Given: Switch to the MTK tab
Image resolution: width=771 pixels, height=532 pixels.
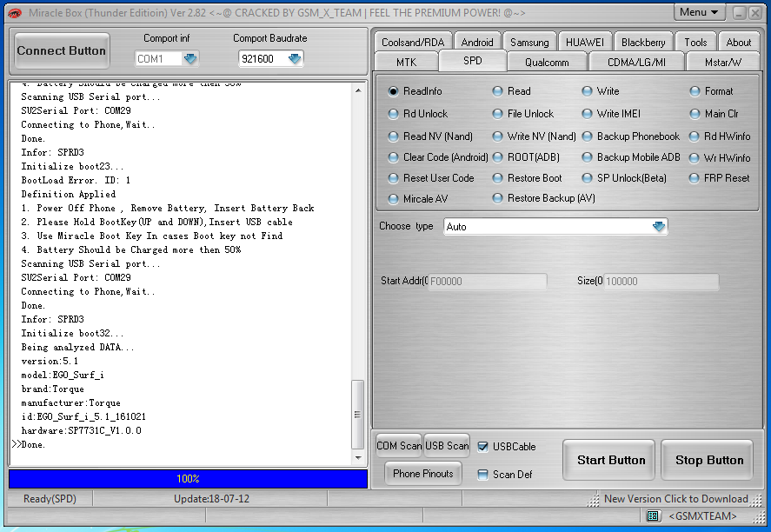Looking at the screenshot, I should [x=406, y=63].
